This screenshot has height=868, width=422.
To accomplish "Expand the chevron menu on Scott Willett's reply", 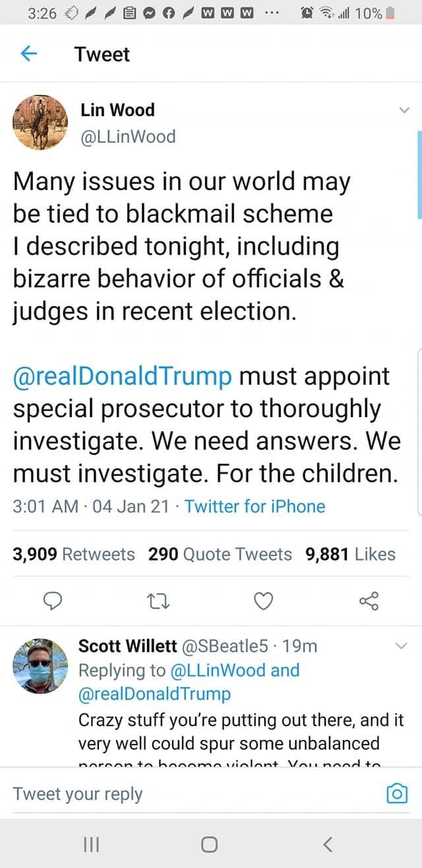I will pyautogui.click(x=402, y=646).
